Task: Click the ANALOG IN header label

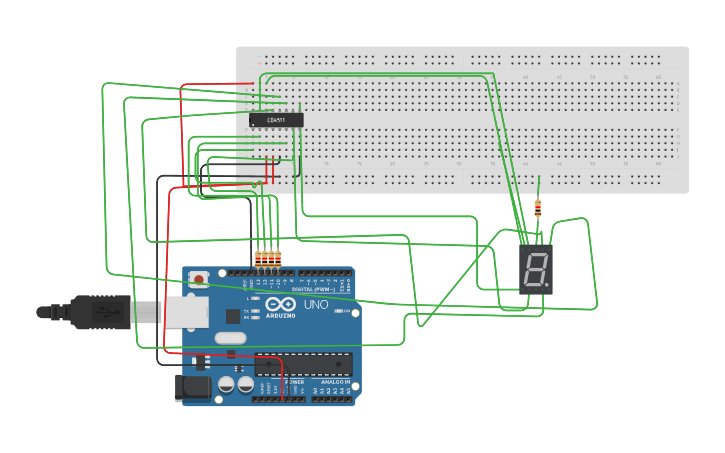Action: pyautogui.click(x=336, y=382)
